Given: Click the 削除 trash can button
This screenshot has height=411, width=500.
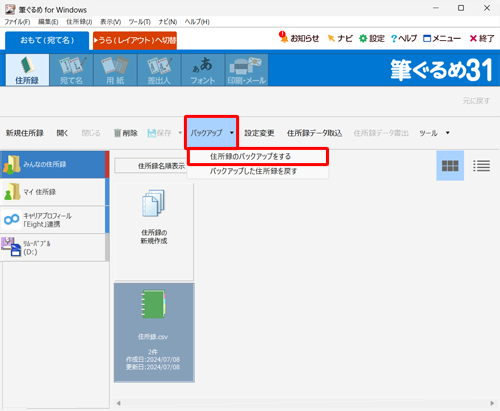Looking at the screenshot, I should point(126,133).
